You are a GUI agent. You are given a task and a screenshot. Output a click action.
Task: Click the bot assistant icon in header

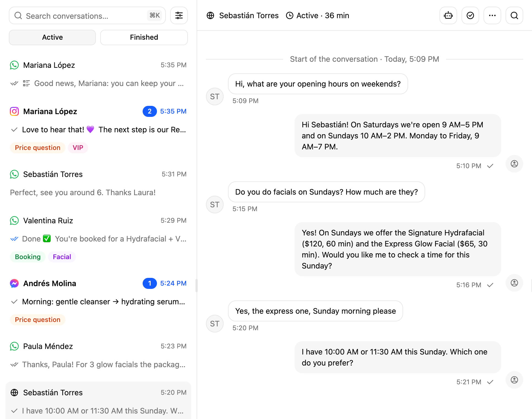[x=448, y=16]
